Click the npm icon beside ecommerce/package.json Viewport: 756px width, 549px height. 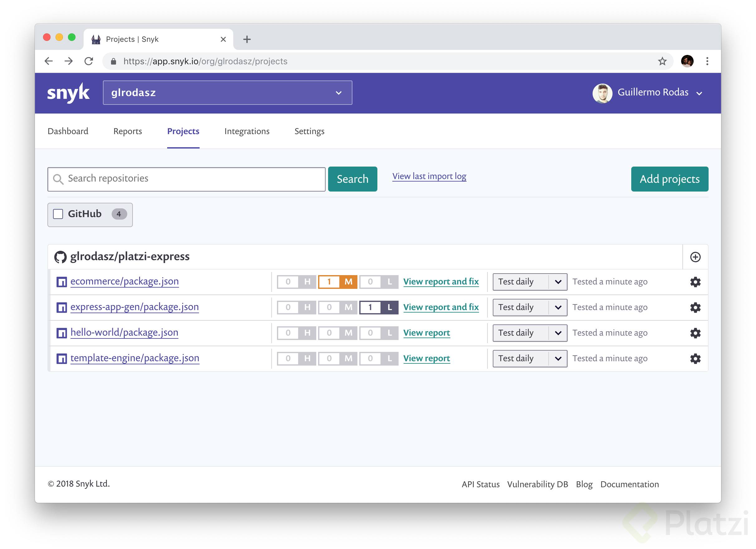pos(62,282)
